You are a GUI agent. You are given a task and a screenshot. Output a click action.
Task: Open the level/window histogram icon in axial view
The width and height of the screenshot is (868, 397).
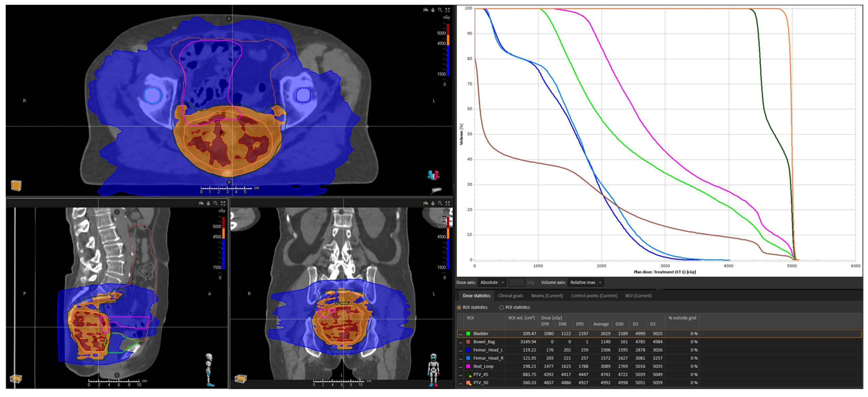425,10
